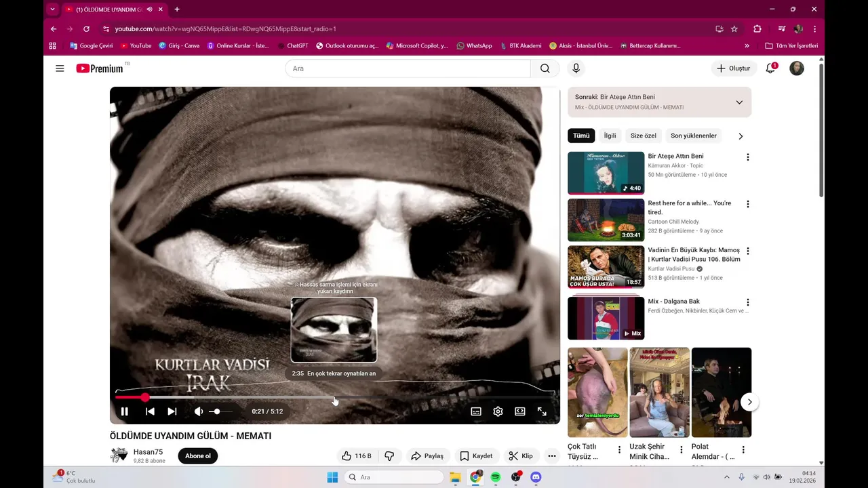The width and height of the screenshot is (868, 488).
Task: Like the video with 116 B
Action: [x=357, y=456]
